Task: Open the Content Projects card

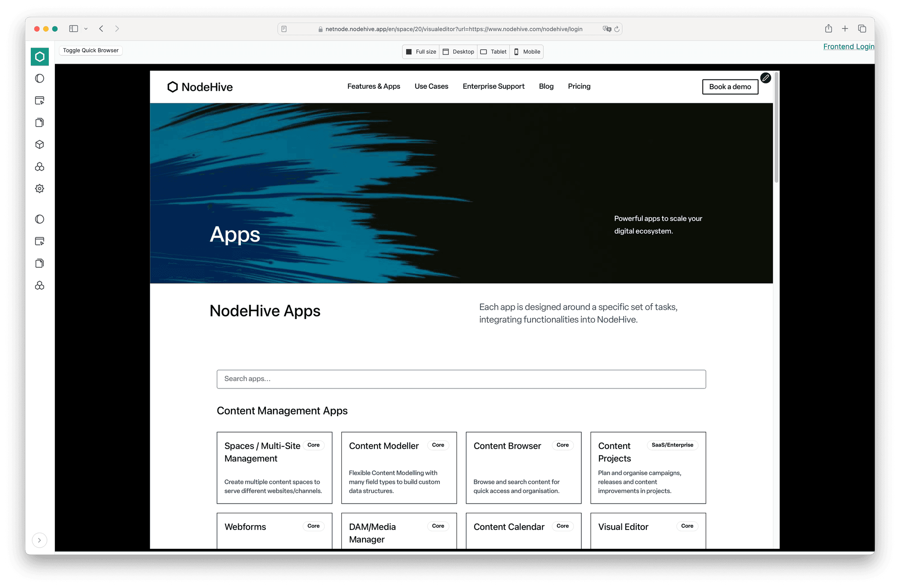Action: pyautogui.click(x=648, y=468)
